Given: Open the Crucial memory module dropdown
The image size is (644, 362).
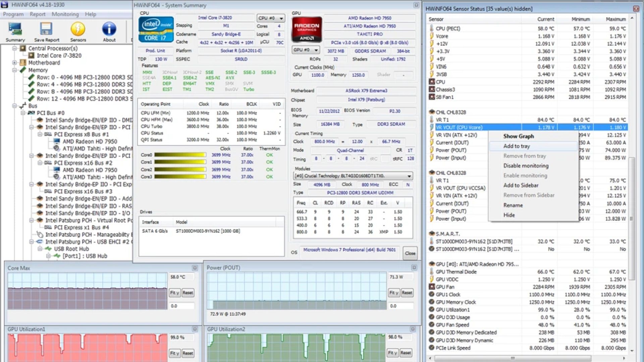Looking at the screenshot, I should [353, 176].
